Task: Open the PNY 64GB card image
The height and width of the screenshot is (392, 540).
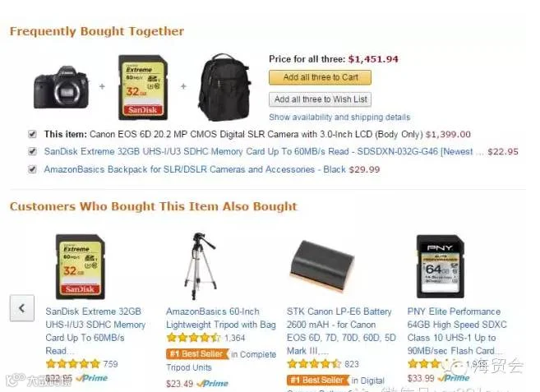Action: [x=441, y=266]
